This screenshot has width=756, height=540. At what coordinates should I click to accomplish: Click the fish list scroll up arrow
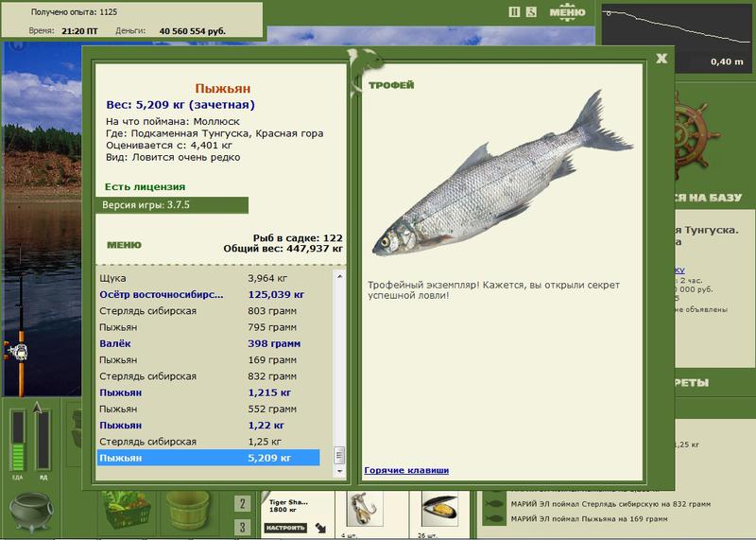click(339, 276)
